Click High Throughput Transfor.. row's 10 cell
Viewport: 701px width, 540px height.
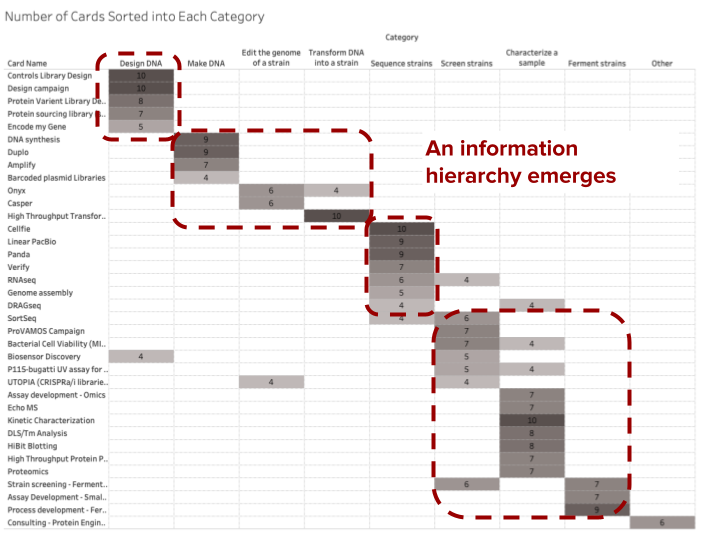click(x=337, y=216)
